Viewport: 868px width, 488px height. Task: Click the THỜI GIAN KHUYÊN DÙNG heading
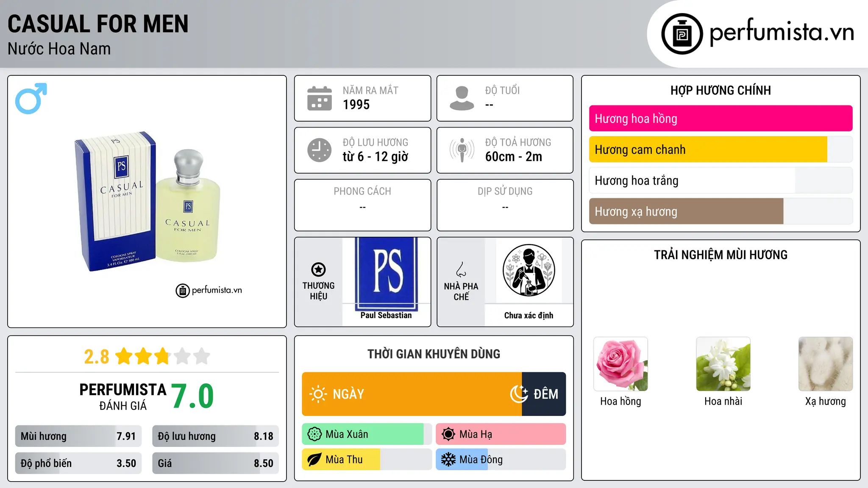point(434,354)
